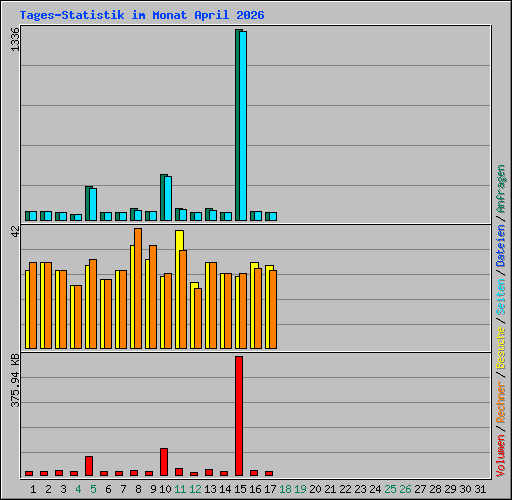The image size is (512, 500).
Task: Click the tall cyan bar for day 15
Action: [x=243, y=126]
